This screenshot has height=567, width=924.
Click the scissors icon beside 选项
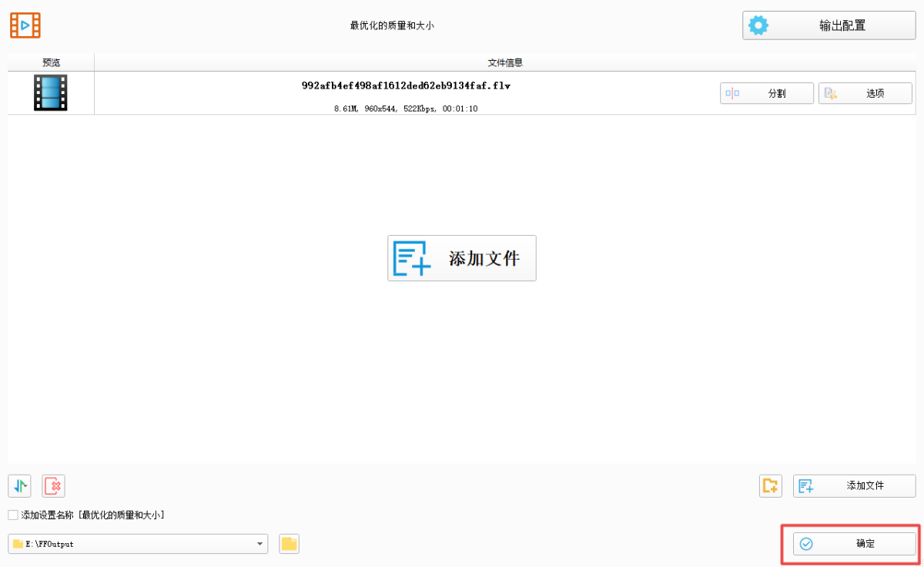(831, 93)
